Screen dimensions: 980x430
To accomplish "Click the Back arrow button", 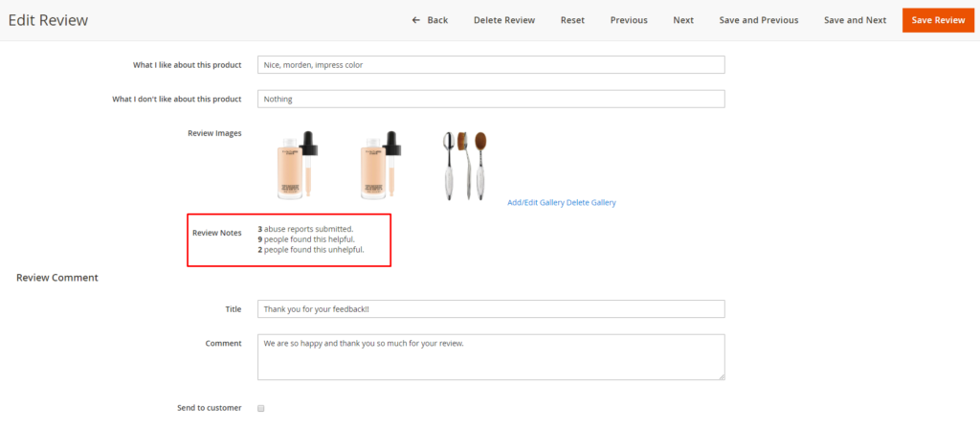I will point(430,20).
